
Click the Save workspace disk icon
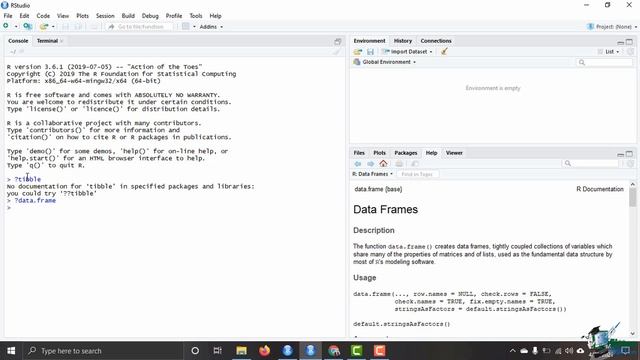[370, 52]
